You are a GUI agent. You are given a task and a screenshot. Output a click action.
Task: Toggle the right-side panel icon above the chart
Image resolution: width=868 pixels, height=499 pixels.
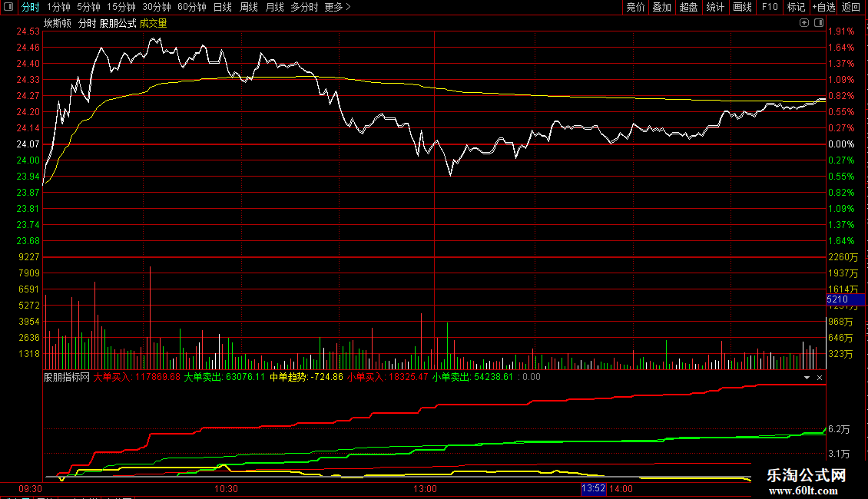819,23
